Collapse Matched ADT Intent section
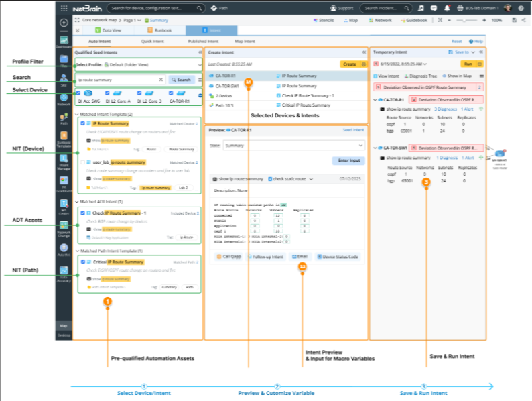532x401 pixels. (76, 202)
